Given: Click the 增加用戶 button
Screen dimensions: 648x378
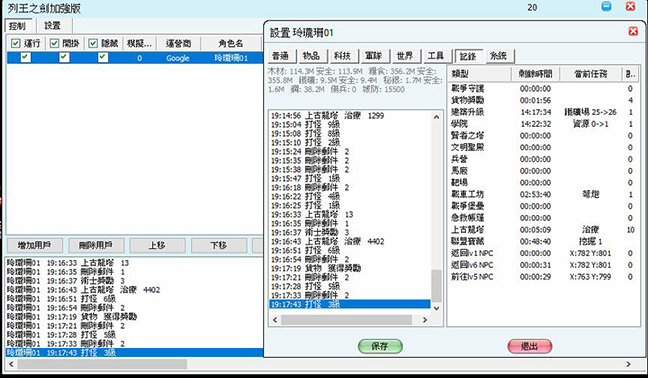Looking at the screenshot, I should pos(35,245).
